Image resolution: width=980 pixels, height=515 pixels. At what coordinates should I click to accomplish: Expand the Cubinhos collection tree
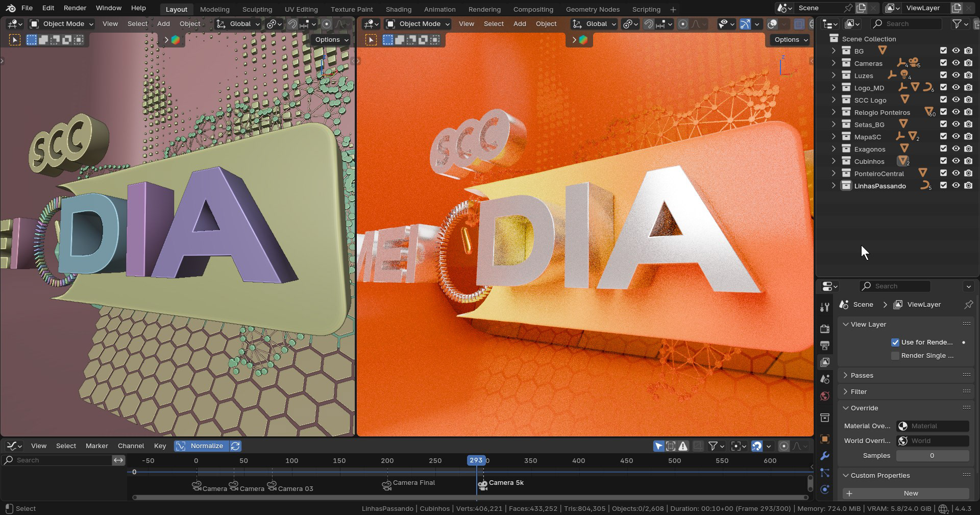(834, 161)
